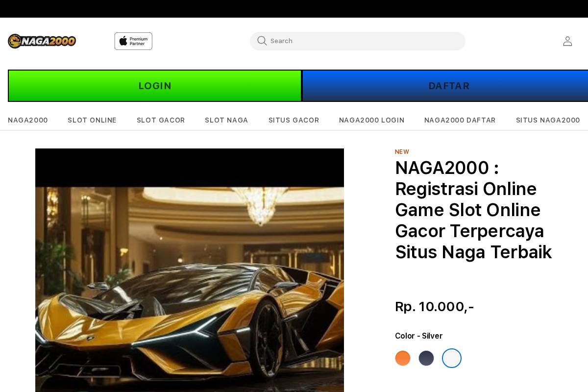Open the SLOT ONLINE nav item
Image resolution: width=588 pixels, height=392 pixels.
coord(92,120)
